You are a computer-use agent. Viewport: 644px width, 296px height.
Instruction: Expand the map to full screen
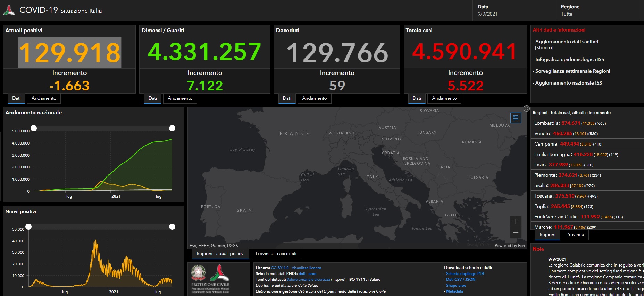tap(526, 108)
